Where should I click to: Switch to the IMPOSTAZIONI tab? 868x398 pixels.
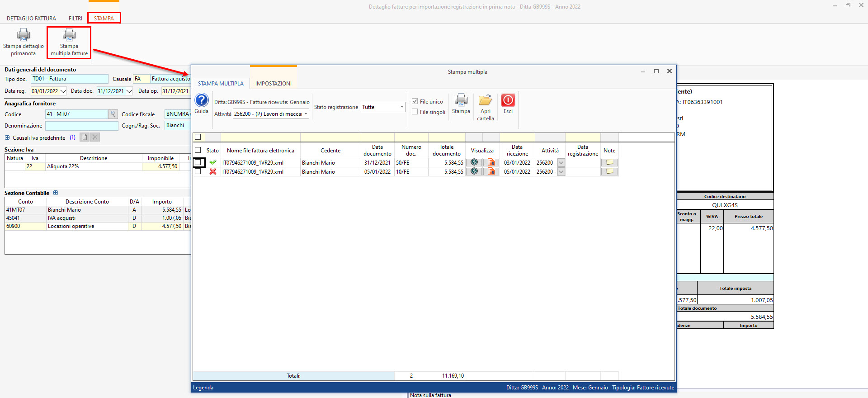tap(273, 84)
